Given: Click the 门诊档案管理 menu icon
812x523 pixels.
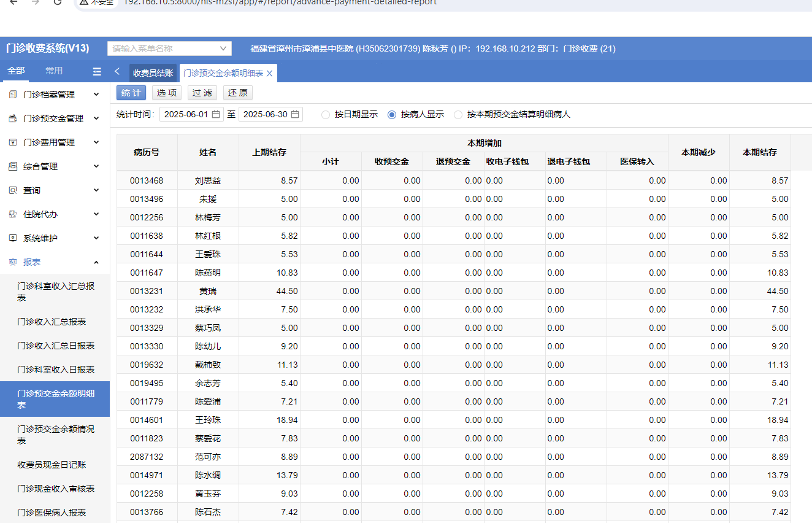Looking at the screenshot, I should pos(13,95).
